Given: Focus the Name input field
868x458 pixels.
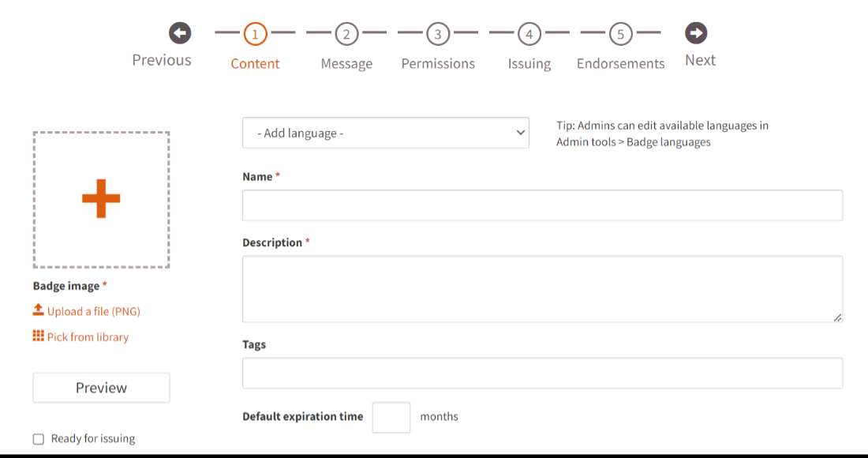Looking at the screenshot, I should pyautogui.click(x=543, y=205).
